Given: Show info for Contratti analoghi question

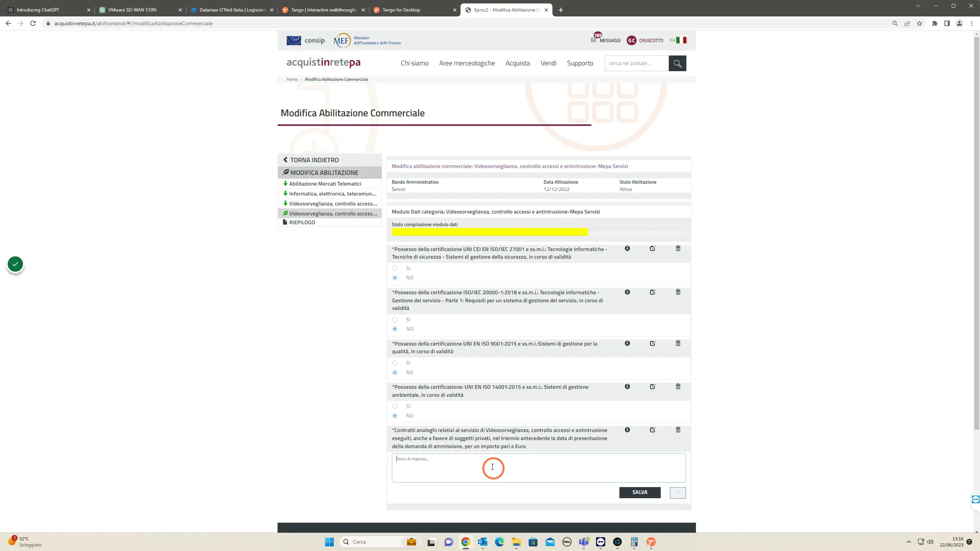Looking at the screenshot, I should (x=627, y=430).
